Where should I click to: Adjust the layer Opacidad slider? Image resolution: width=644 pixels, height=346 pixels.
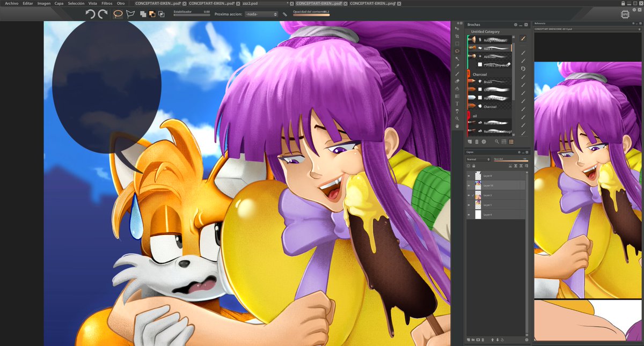point(511,161)
